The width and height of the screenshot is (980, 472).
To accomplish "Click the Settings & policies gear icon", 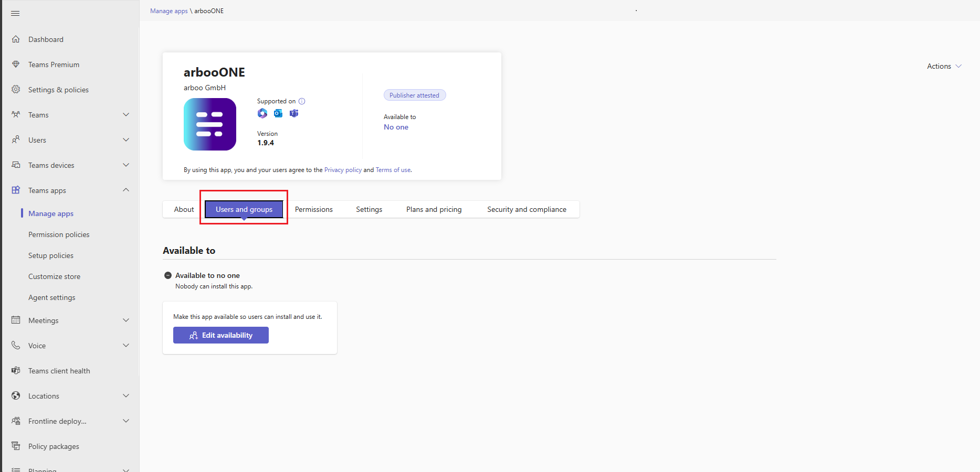I will (16, 90).
